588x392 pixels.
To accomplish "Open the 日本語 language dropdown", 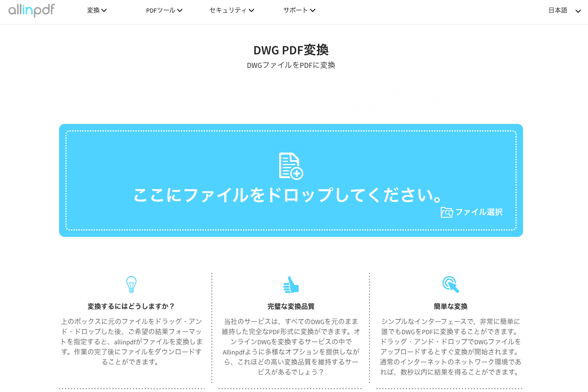I will 565,11.
